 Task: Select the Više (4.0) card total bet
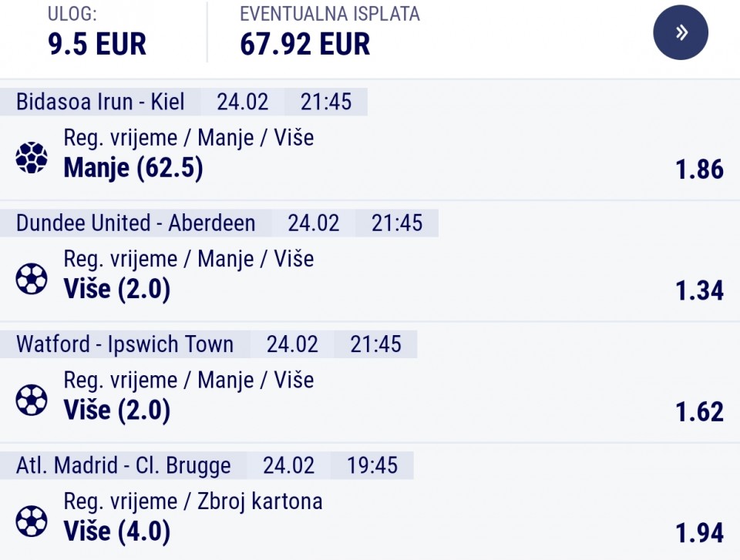[x=116, y=531]
